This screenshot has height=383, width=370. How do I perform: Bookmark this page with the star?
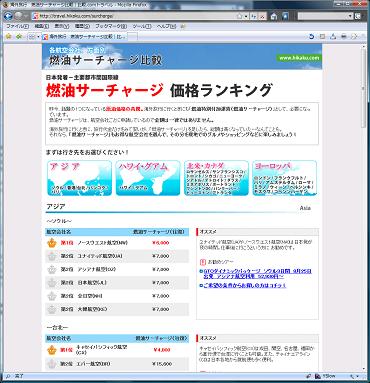coord(239,16)
